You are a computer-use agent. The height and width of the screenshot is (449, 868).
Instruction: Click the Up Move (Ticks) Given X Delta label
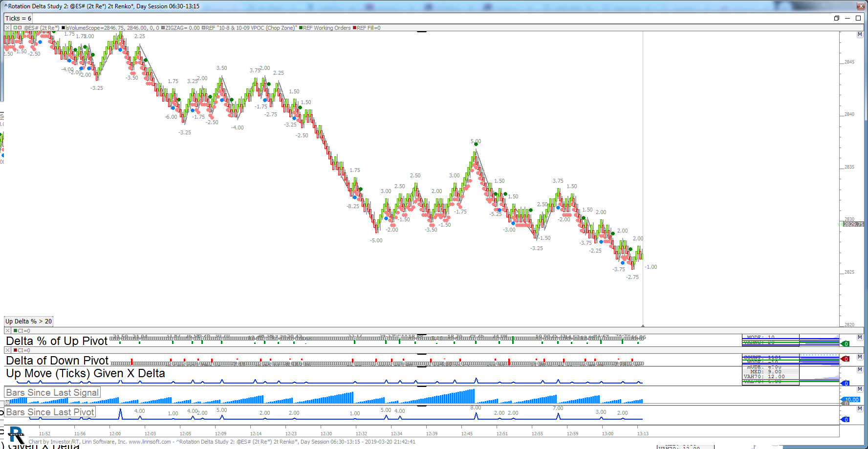86,373
